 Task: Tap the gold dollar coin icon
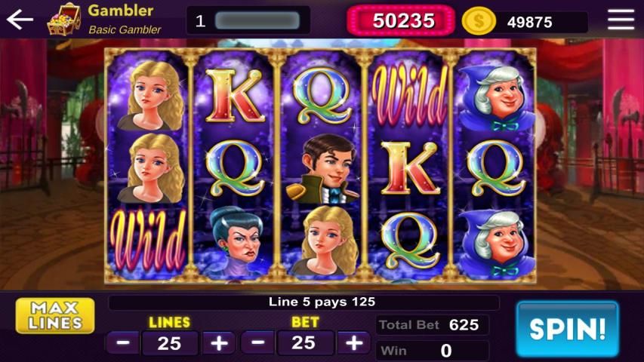(479, 21)
